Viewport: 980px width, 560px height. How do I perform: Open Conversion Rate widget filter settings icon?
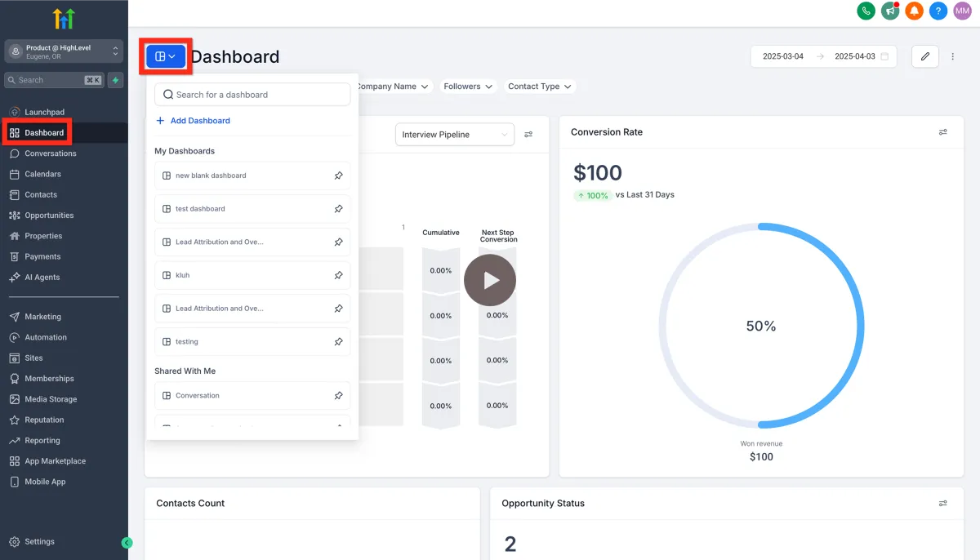click(943, 132)
